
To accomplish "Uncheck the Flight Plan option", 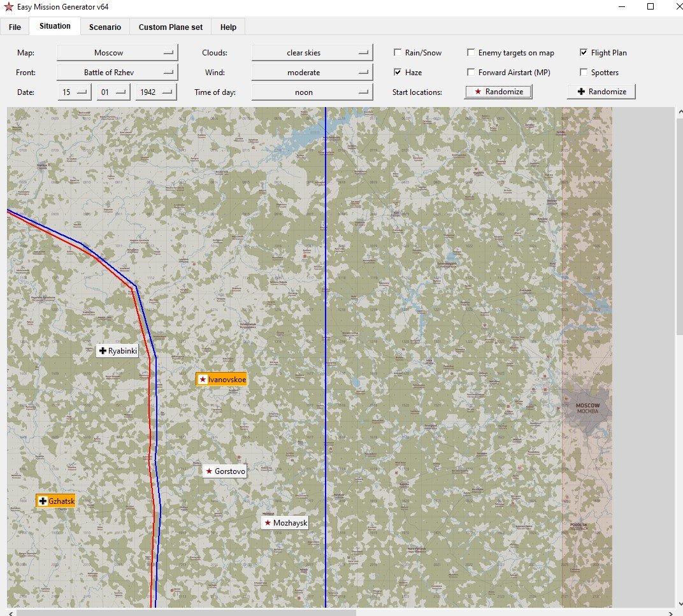I will [583, 52].
